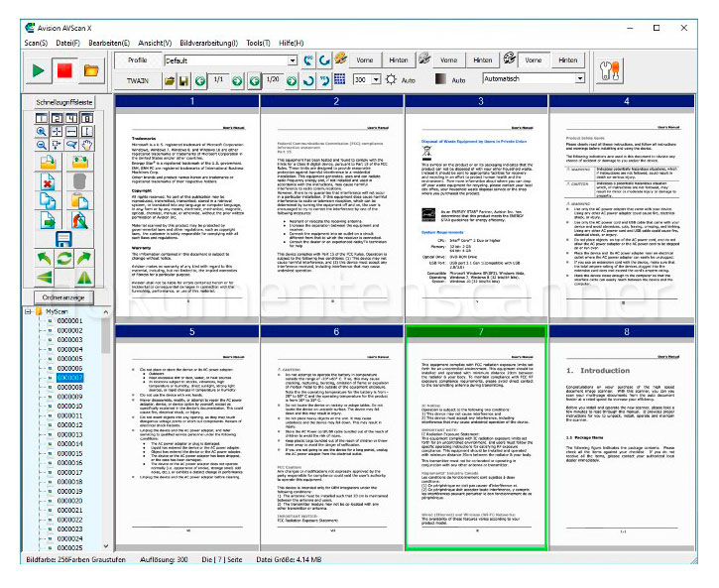Click the folder tree scroll down arrow

click(x=106, y=546)
